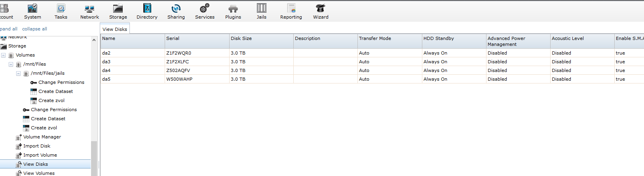Click serial number Z1F2WQR0
This screenshot has height=176, width=644.
[179, 53]
